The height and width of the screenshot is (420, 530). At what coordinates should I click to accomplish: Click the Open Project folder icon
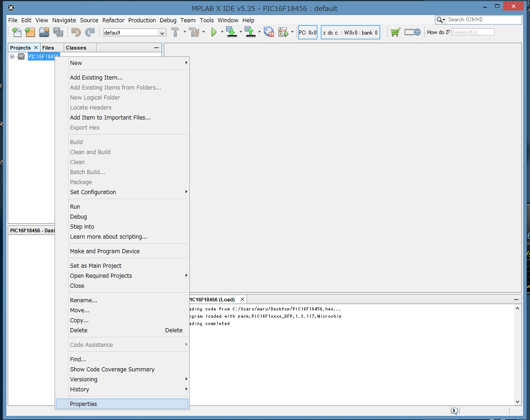[x=44, y=32]
